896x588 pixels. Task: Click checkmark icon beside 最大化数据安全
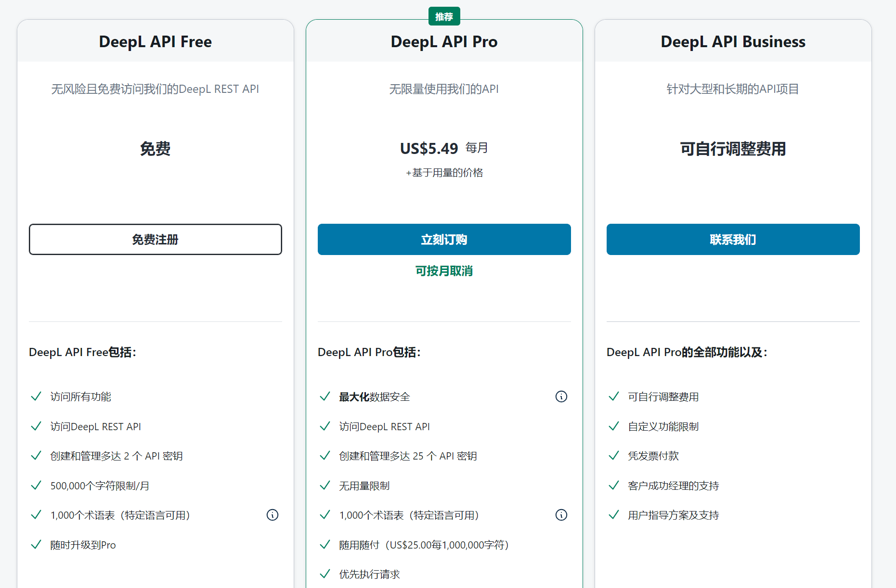point(325,396)
